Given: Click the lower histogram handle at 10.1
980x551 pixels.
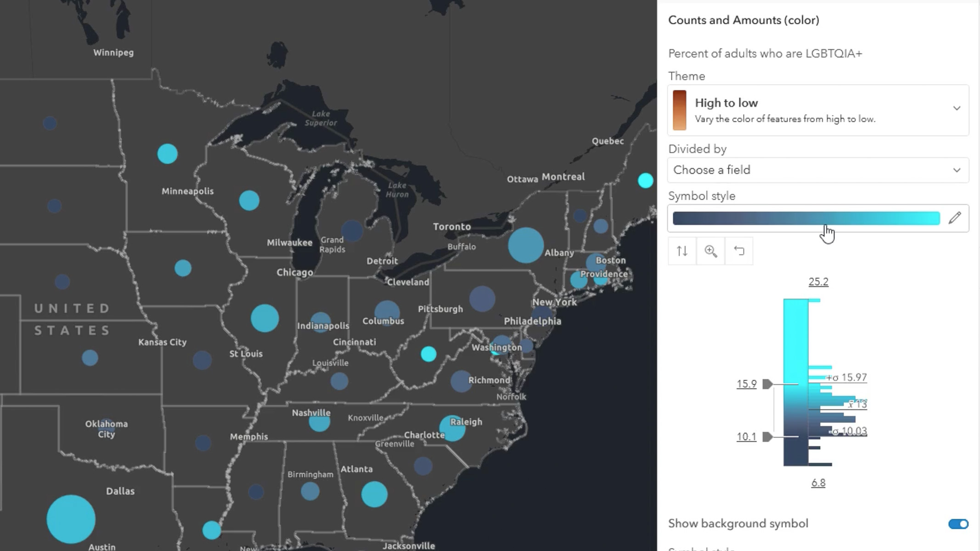Looking at the screenshot, I should pos(767,437).
